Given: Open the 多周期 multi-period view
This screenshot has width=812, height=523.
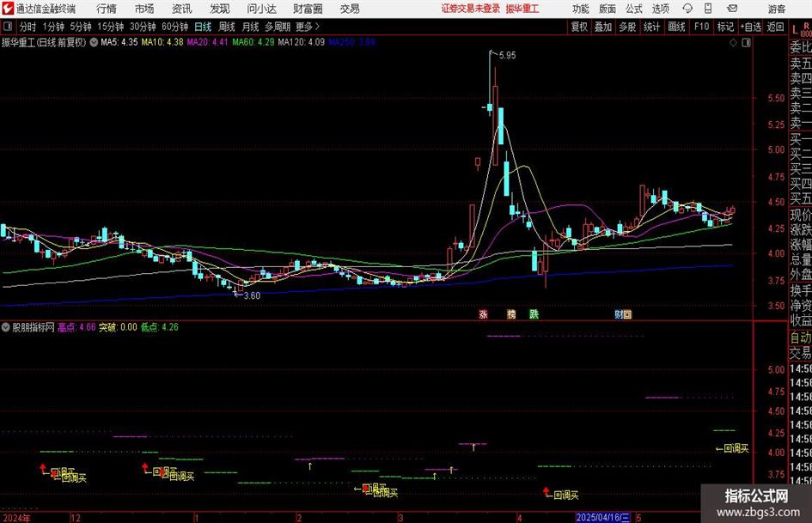Looking at the screenshot, I should point(278,27).
